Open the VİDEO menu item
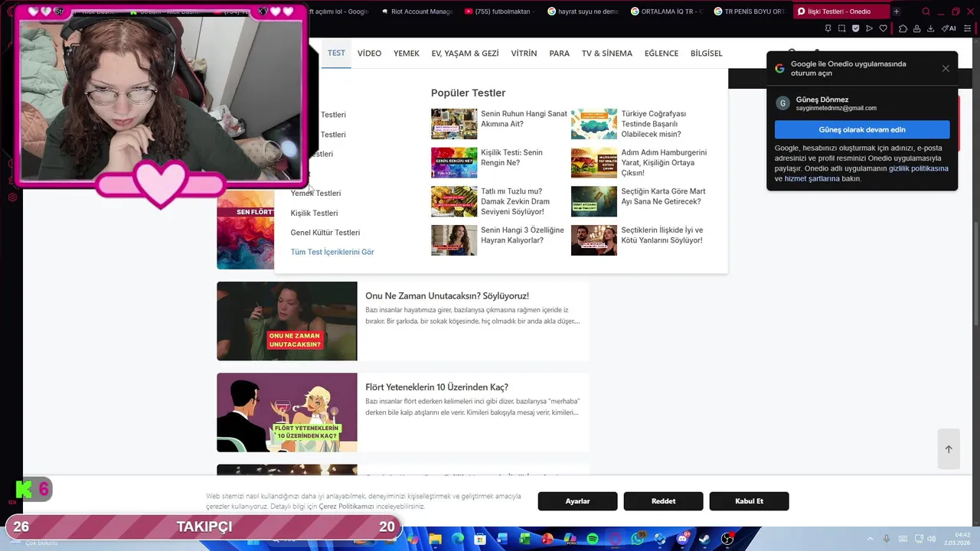 [369, 54]
